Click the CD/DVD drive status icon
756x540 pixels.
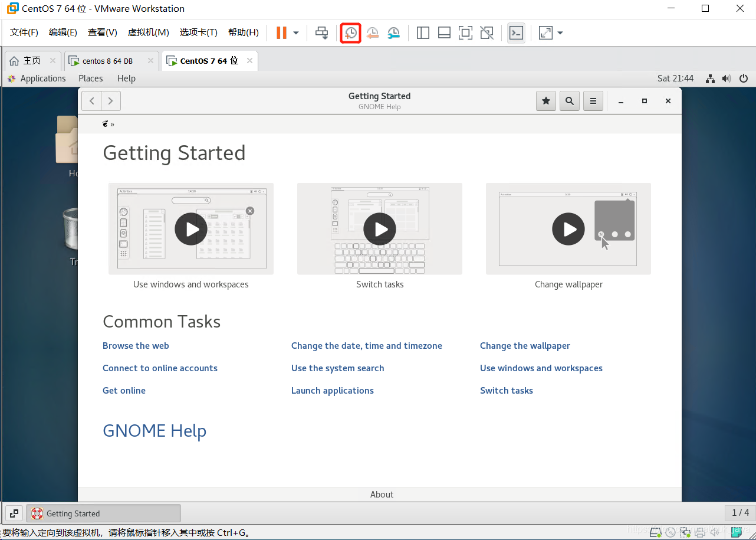coord(670,533)
